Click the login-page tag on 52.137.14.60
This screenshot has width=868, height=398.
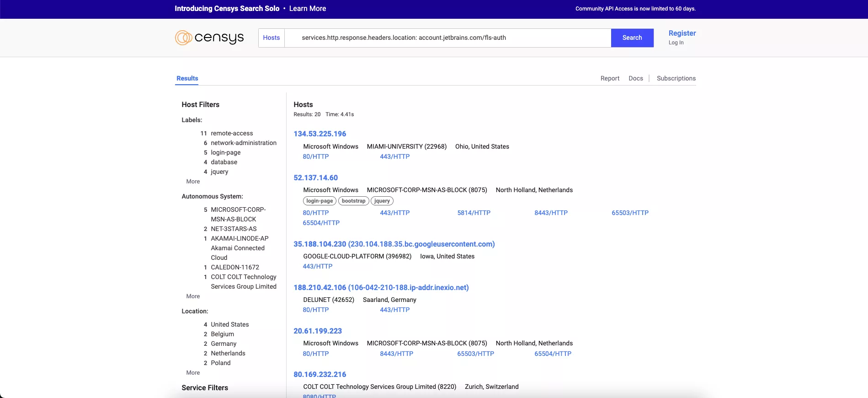[320, 201]
